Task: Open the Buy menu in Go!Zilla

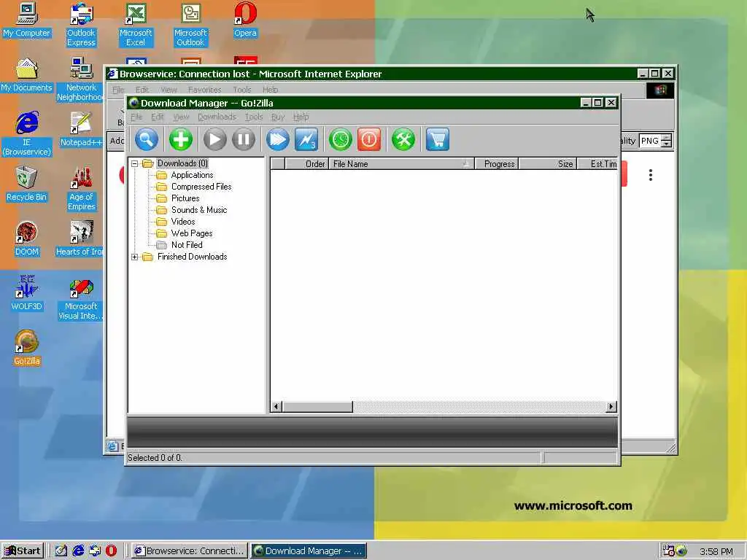Action: coord(277,117)
